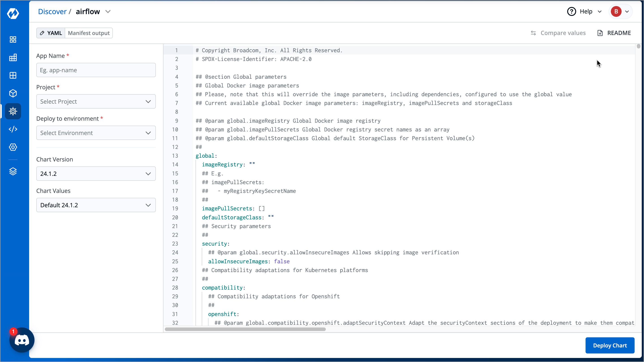The image size is (644, 362).
Task: Click the company logo at top left
Action: click(13, 14)
